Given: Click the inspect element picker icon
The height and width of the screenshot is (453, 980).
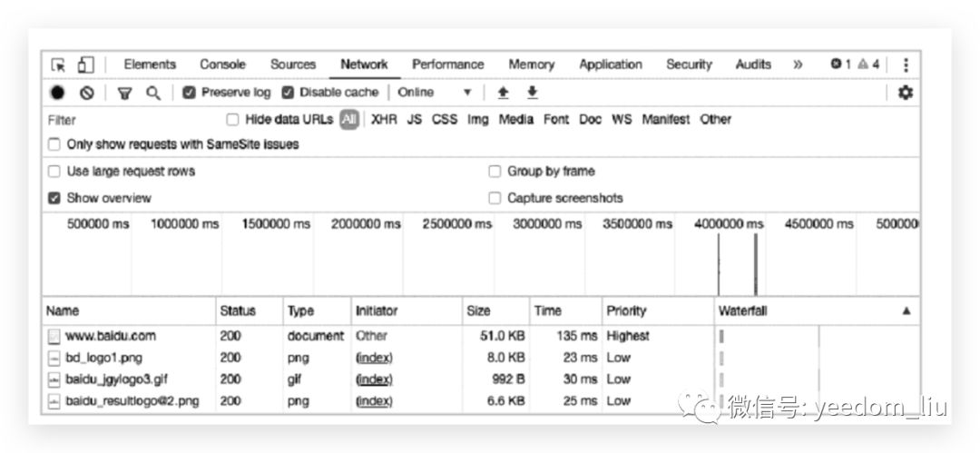Looking at the screenshot, I should point(58,64).
